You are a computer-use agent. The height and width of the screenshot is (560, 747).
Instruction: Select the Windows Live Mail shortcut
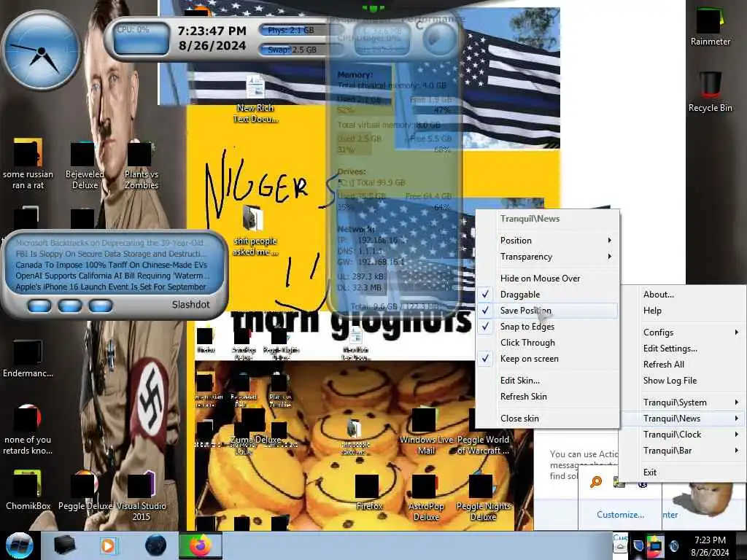426,432
